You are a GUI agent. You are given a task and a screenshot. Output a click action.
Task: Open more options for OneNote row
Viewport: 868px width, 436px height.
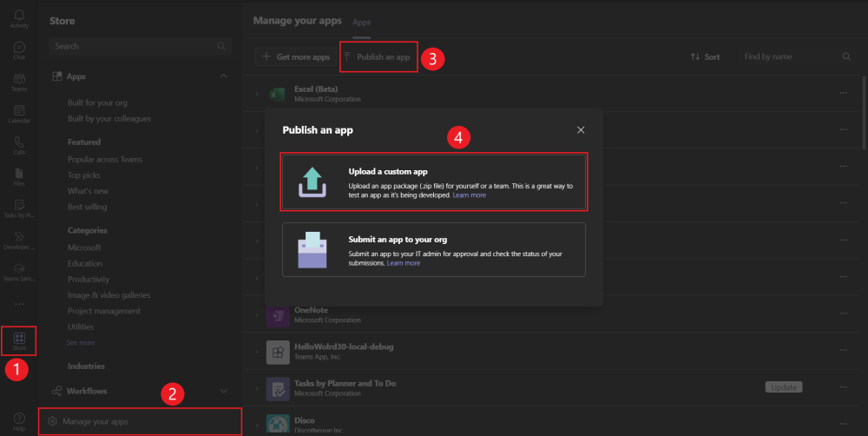843,313
